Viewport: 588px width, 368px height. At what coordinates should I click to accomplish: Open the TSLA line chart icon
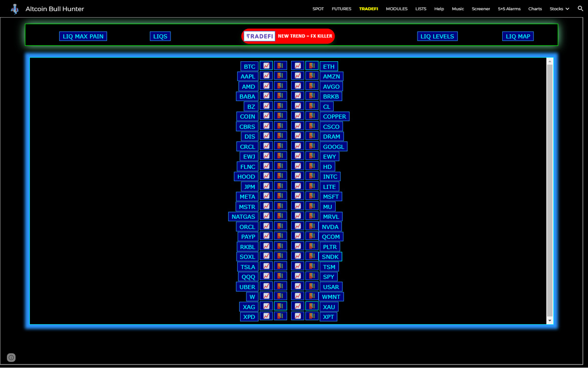266,266
